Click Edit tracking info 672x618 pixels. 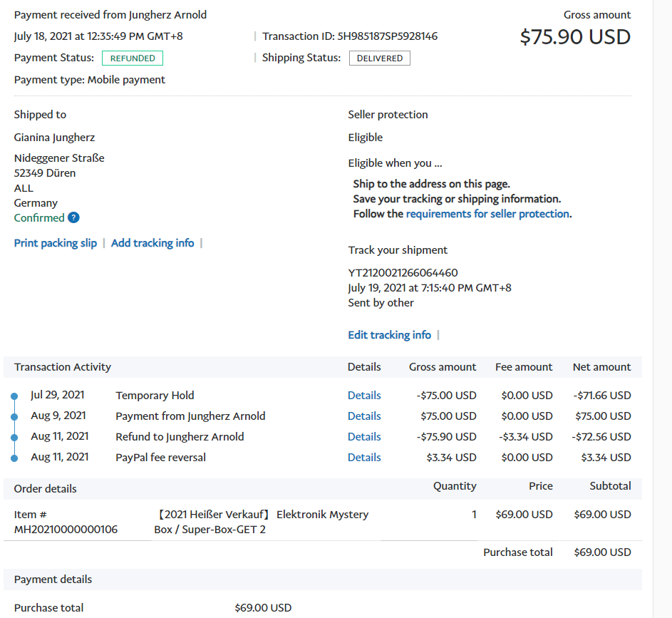(x=389, y=335)
